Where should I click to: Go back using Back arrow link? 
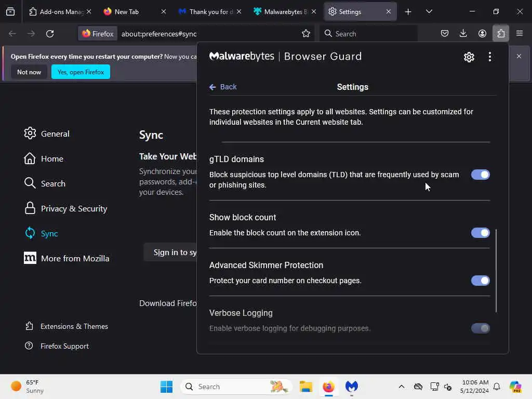223,87
